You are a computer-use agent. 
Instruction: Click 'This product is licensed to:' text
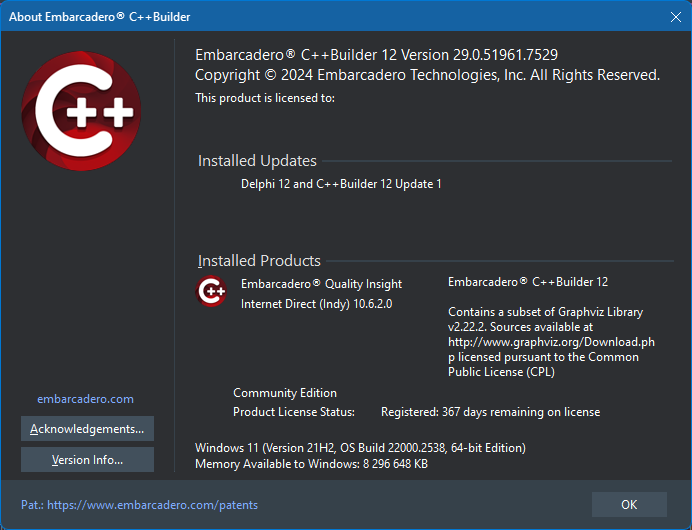(x=265, y=98)
